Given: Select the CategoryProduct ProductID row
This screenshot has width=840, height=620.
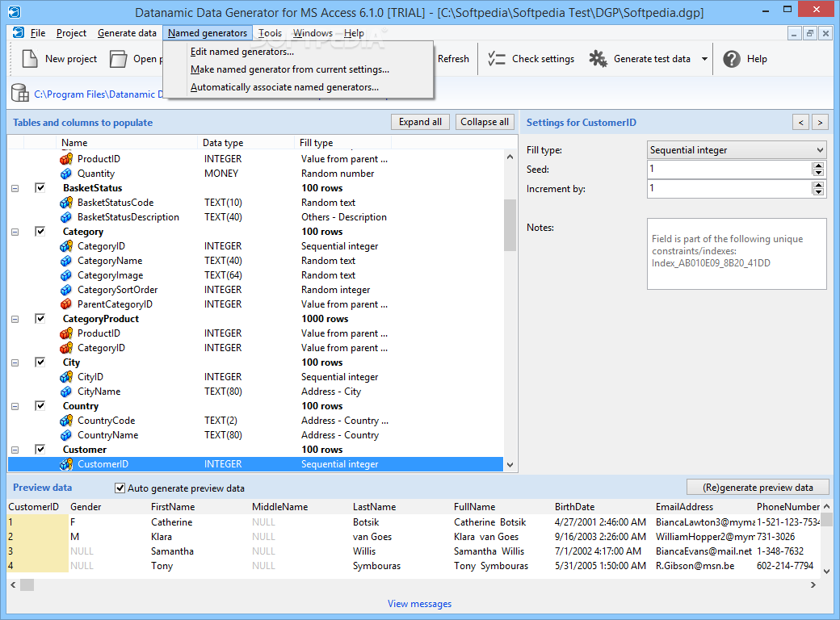Looking at the screenshot, I should point(255,333).
